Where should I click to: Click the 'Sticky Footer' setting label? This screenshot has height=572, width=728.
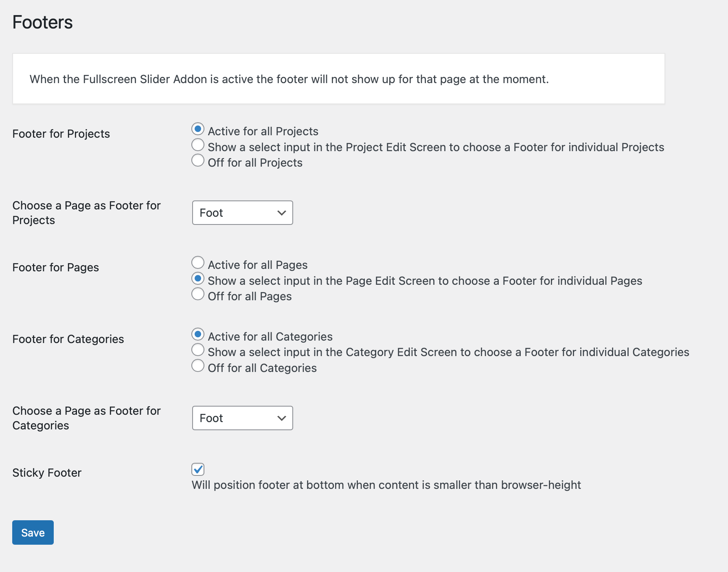[47, 473]
